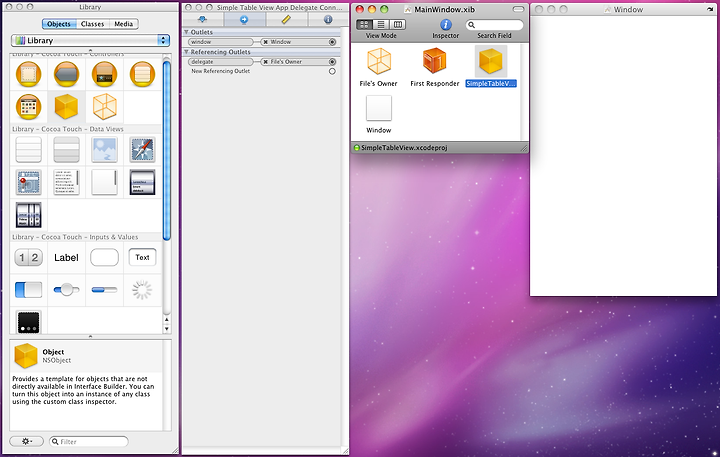
Task: Open the gear action menu in Library
Action: (27, 441)
